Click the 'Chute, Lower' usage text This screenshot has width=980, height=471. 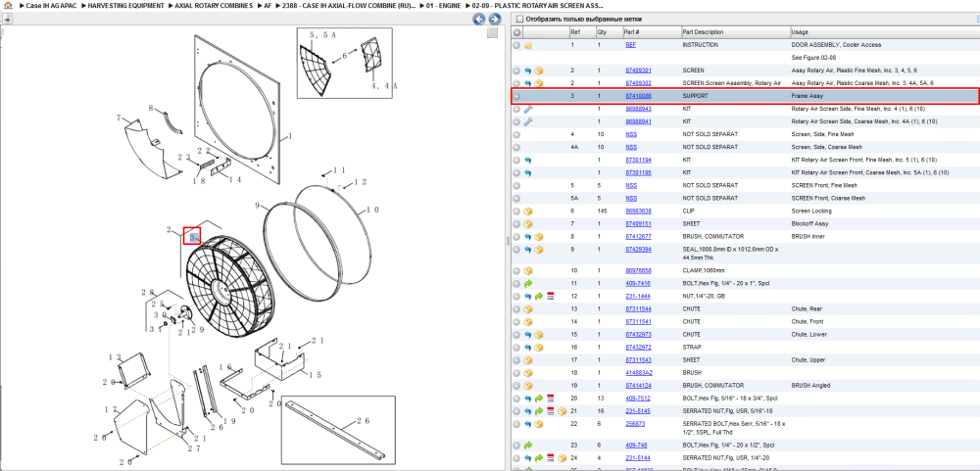[x=808, y=335]
